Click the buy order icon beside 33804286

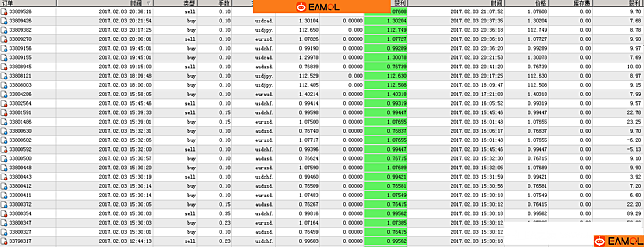(x=5, y=94)
